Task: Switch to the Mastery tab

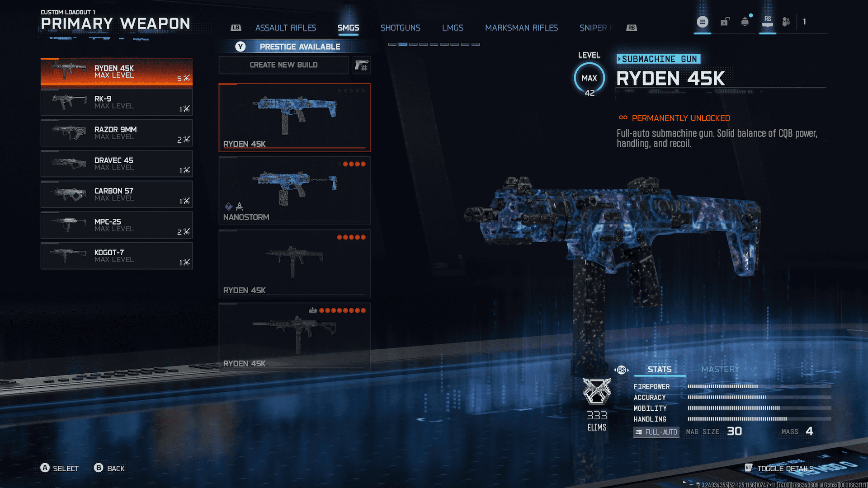Action: 720,370
